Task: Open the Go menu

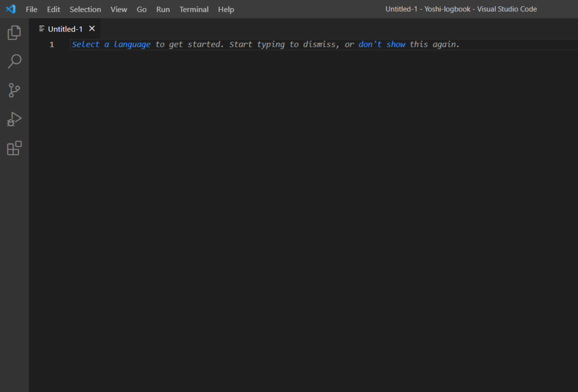Action: point(142,10)
